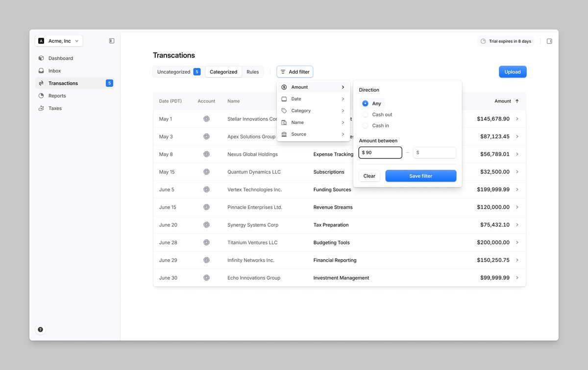Click the filter lines icon in Add filter
Viewport: 588px width, 370px height.
[283, 72]
